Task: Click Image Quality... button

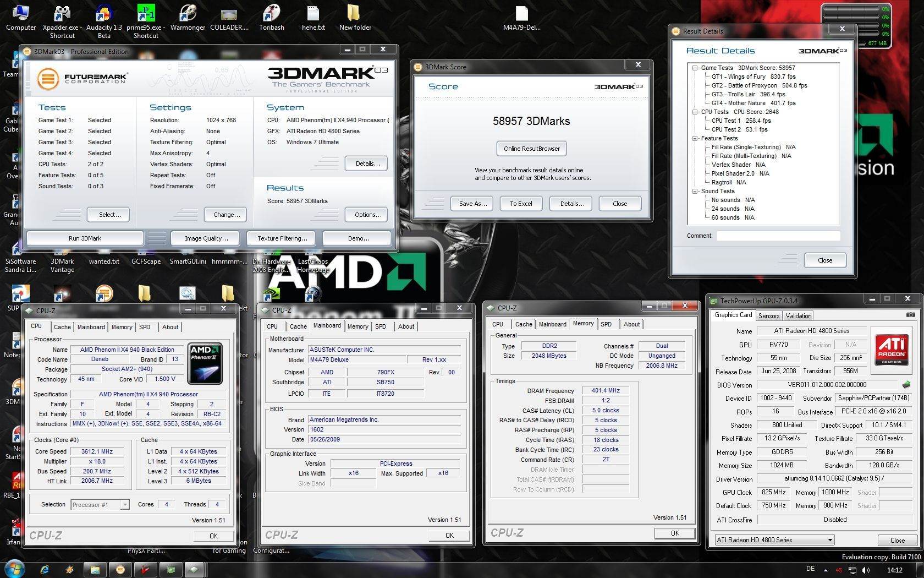Action: tap(206, 238)
